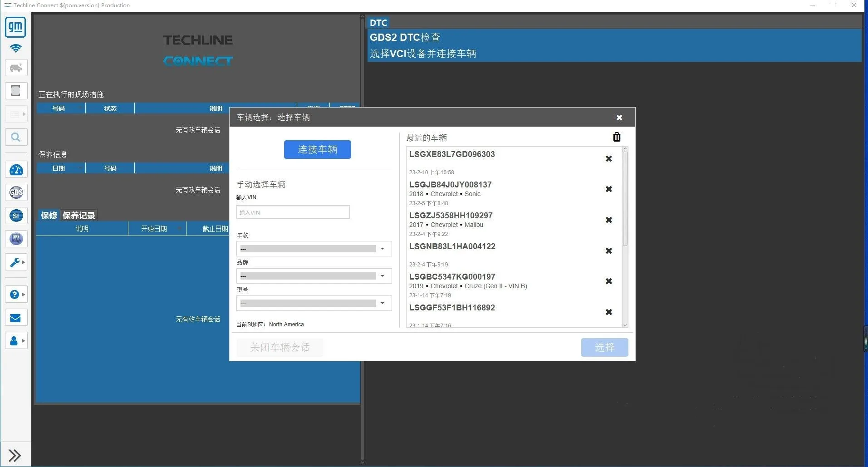Image resolution: width=868 pixels, height=467 pixels.
Task: Launch the SPS programming icon
Action: click(x=16, y=238)
